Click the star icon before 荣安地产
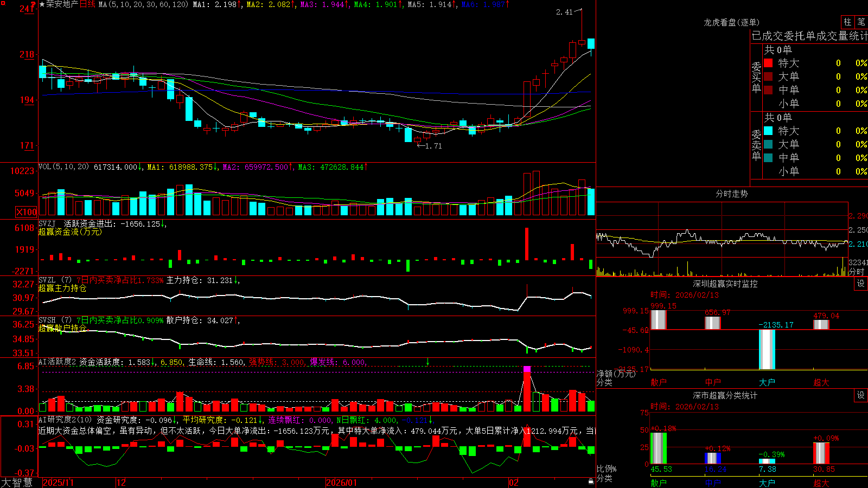Screen dimensions: 868x488 pyautogui.click(x=42, y=4)
